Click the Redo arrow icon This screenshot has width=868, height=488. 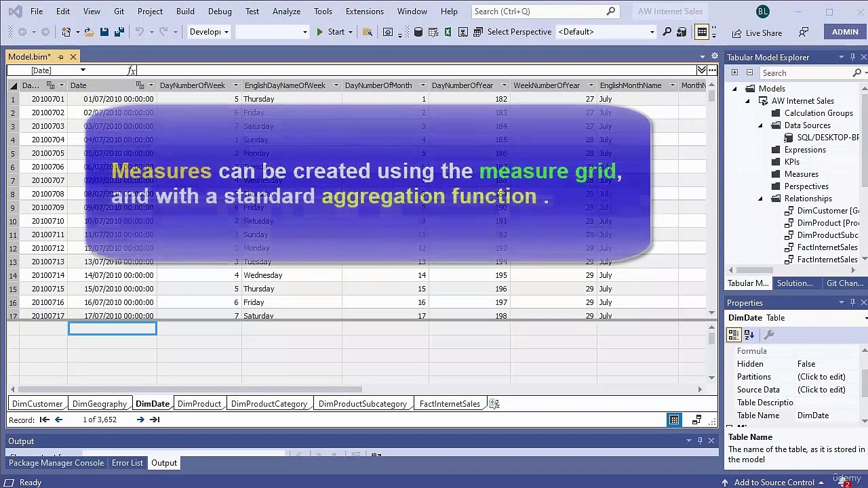[x=163, y=32]
